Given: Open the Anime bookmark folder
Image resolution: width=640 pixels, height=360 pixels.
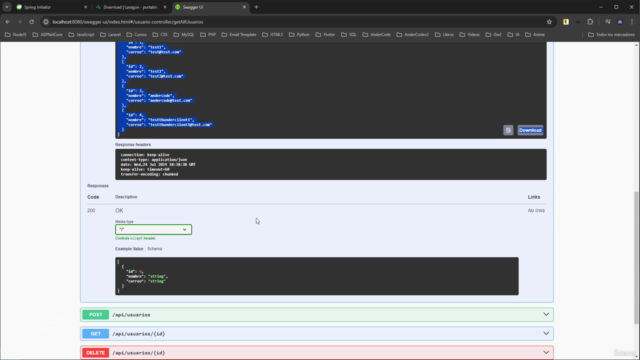Looking at the screenshot, I should (535, 35).
